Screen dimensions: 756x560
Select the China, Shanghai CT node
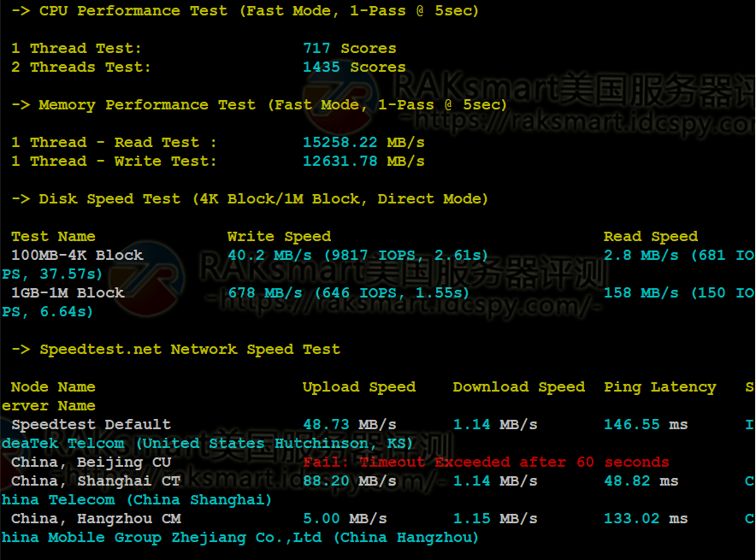click(x=96, y=481)
